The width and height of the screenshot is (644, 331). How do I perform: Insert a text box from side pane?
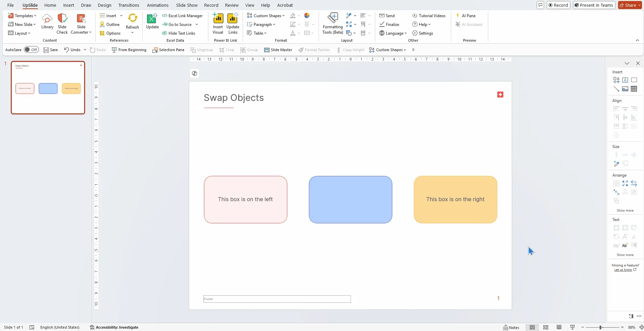pyautogui.click(x=625, y=80)
